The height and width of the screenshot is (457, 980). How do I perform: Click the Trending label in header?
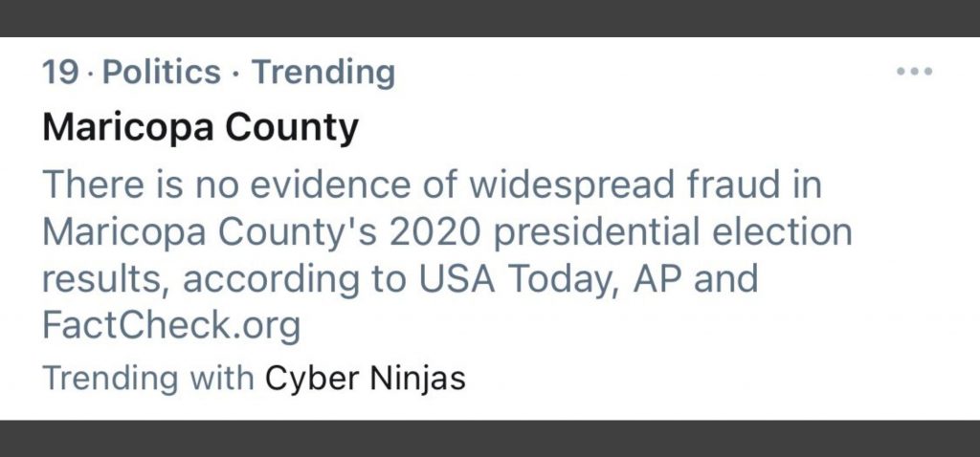[323, 72]
